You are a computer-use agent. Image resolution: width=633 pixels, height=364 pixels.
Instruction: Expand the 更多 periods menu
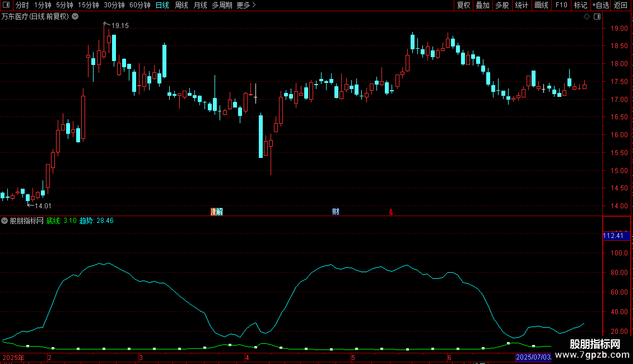pos(246,5)
